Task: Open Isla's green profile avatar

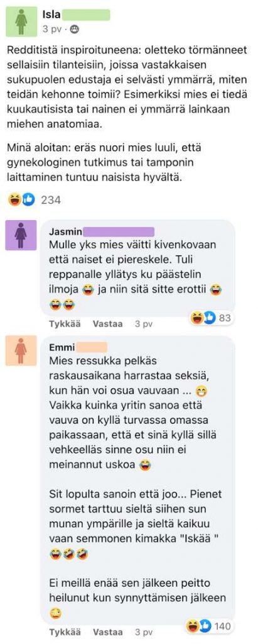Action: pyautogui.click(x=21, y=21)
